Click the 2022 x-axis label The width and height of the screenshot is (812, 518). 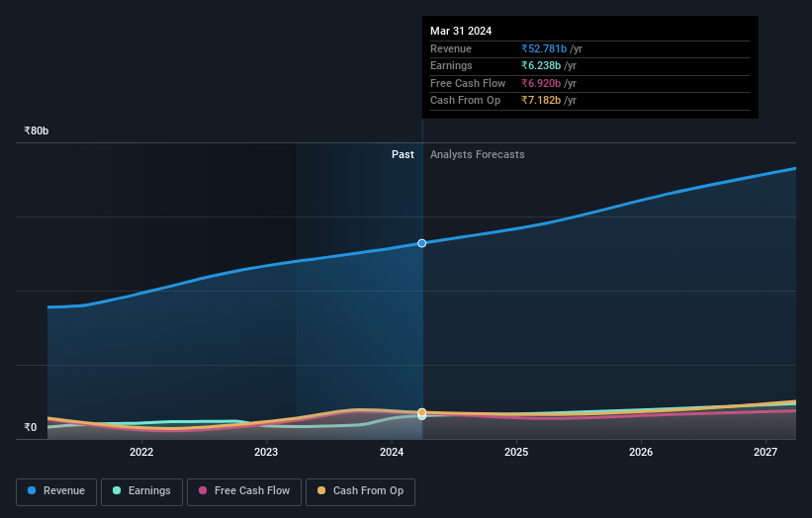point(141,453)
